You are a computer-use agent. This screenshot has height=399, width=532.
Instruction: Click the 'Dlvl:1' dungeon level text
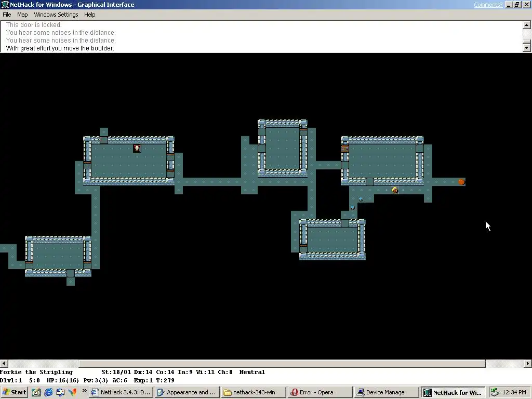[11, 380]
